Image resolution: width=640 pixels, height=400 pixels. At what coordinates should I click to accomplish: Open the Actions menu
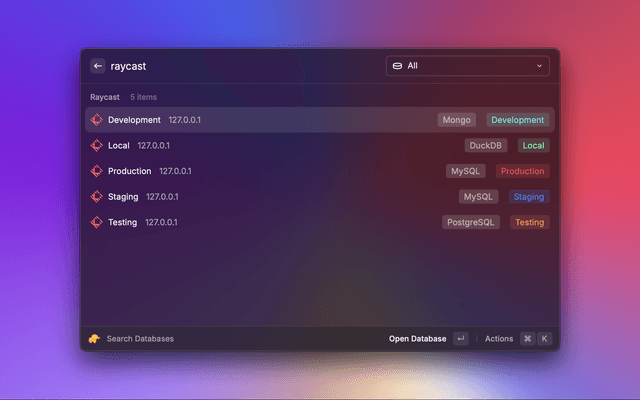pyautogui.click(x=499, y=339)
